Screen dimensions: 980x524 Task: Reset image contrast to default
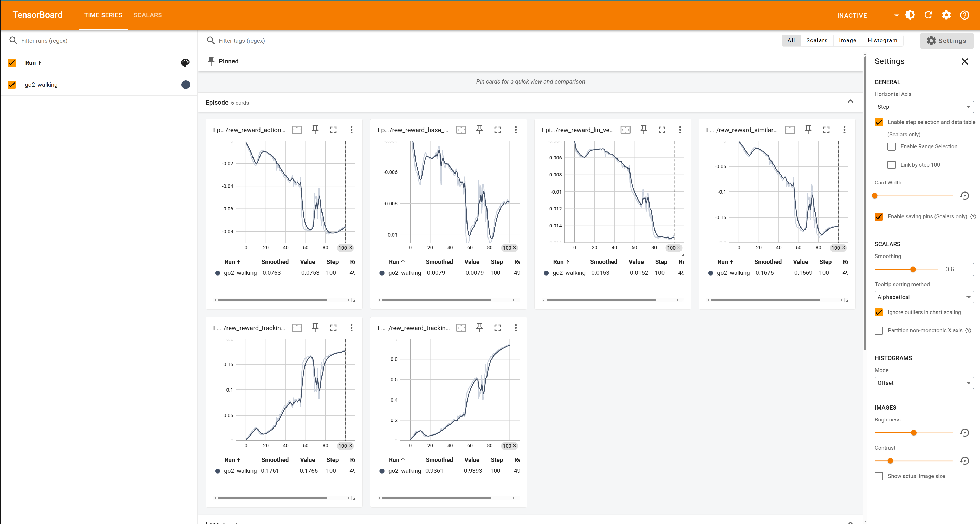(x=964, y=461)
